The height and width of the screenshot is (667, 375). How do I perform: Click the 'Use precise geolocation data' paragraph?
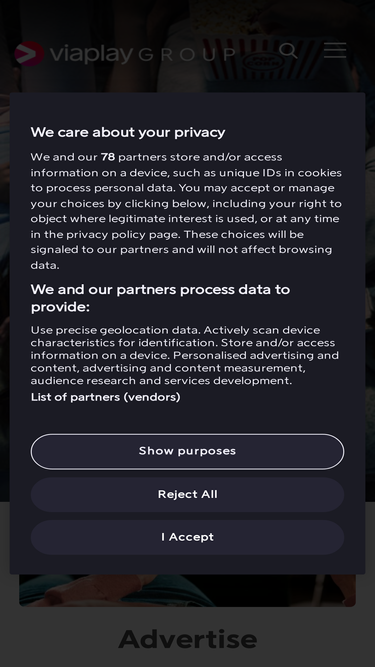click(x=186, y=355)
